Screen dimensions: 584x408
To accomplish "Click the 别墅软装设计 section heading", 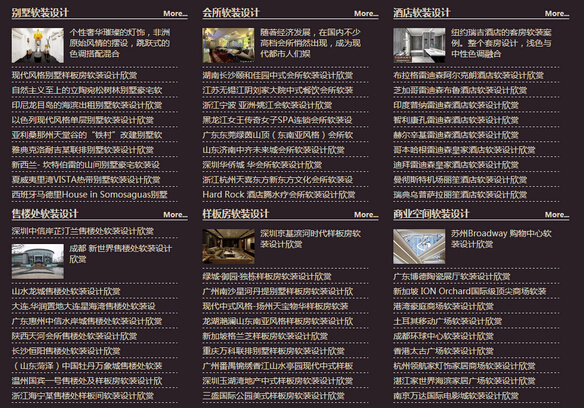I will coord(40,13).
